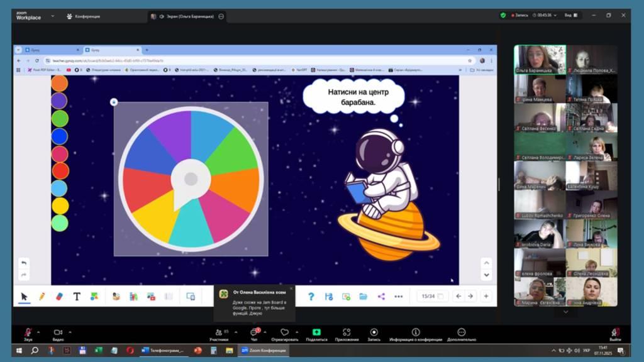Open the Вид view dropdown
The width and height of the screenshot is (644, 362).
coord(570,16)
